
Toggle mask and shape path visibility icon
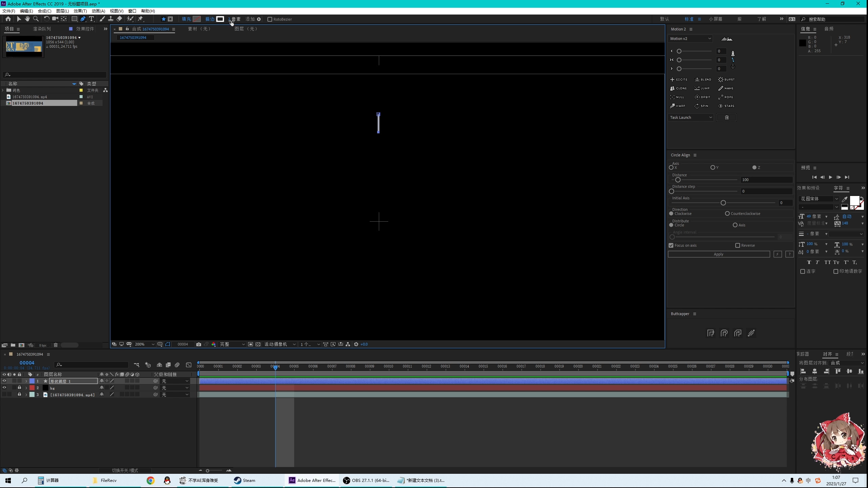(168, 344)
